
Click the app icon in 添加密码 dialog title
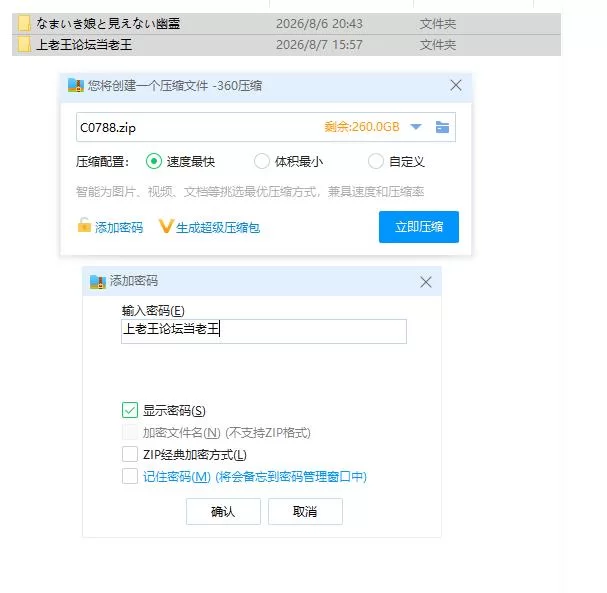98,281
